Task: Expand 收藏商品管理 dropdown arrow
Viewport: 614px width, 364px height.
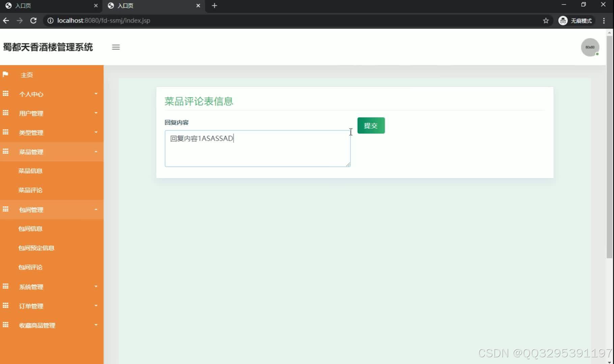Action: tap(96, 325)
